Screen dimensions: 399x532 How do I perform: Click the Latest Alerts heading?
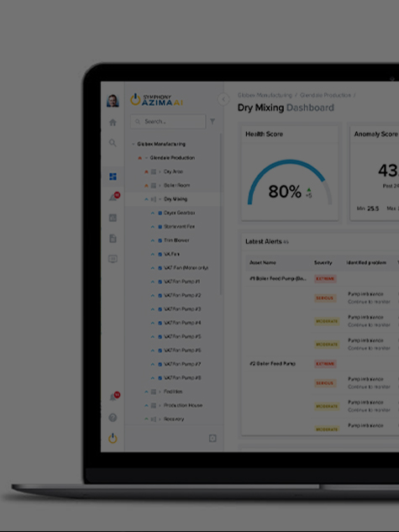point(264,241)
